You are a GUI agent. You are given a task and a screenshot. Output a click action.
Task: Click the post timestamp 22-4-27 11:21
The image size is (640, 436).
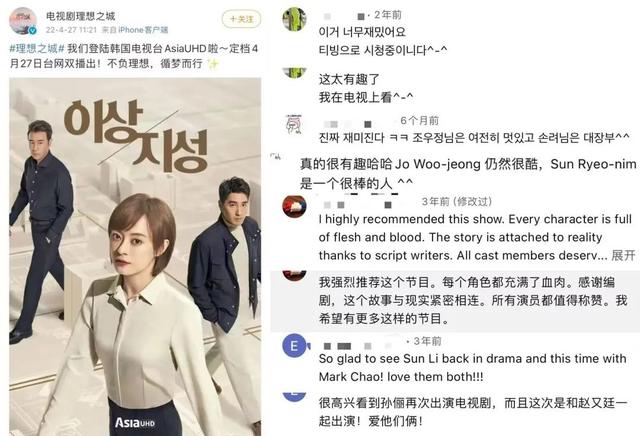[x=71, y=30]
